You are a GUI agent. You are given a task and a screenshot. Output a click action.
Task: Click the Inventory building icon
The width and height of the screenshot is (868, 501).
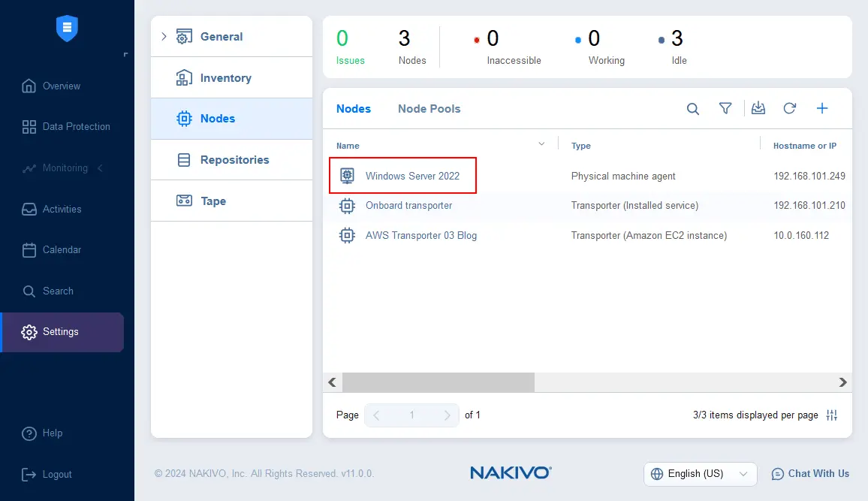pos(185,77)
